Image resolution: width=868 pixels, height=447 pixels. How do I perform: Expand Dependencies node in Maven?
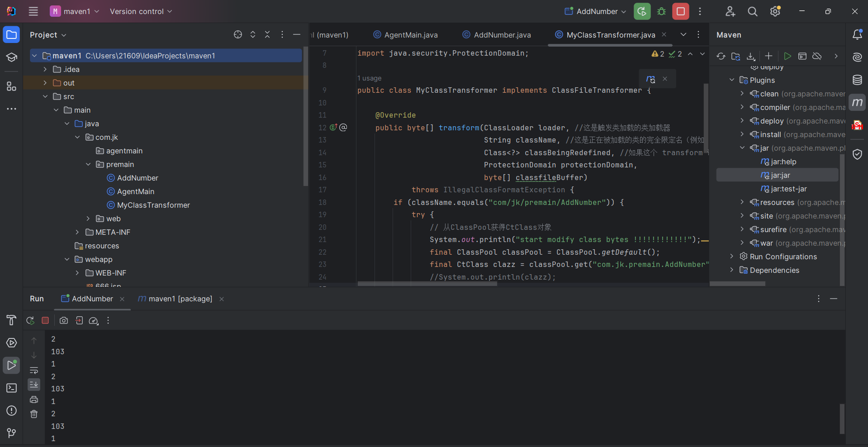(732, 270)
